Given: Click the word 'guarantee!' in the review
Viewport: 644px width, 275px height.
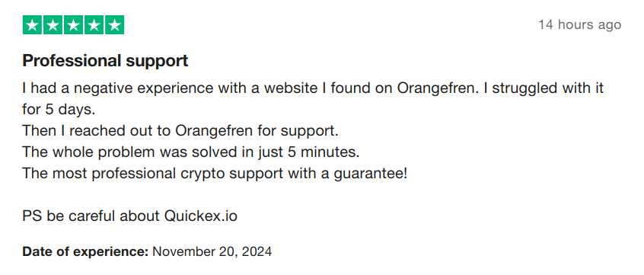Looking at the screenshot, I should [x=370, y=174].
